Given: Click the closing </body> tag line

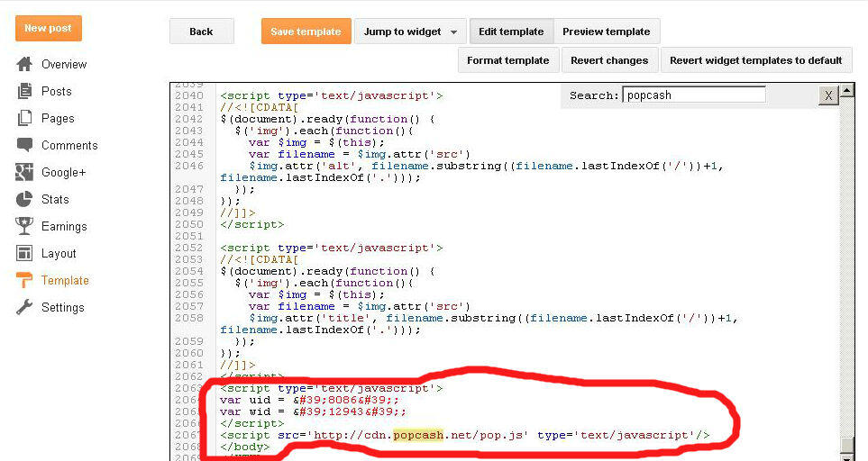Looking at the screenshot, I should 244,447.
